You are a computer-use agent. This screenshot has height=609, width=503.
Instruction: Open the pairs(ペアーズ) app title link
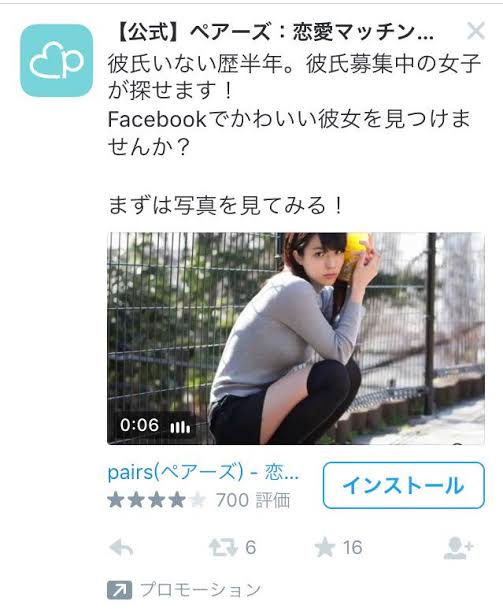coord(203,473)
